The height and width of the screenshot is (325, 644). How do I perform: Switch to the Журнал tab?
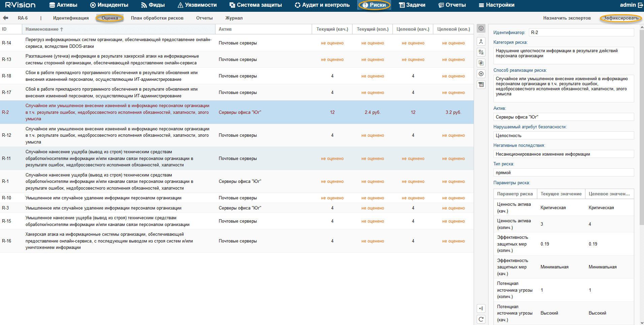click(234, 18)
